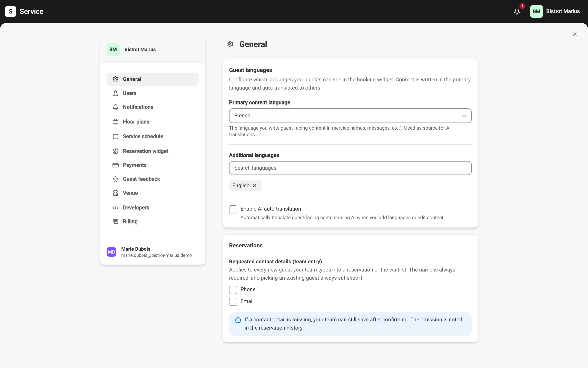Click Marie Dubois user name in sidebar footer
This screenshot has width=588, height=368.
click(x=136, y=249)
